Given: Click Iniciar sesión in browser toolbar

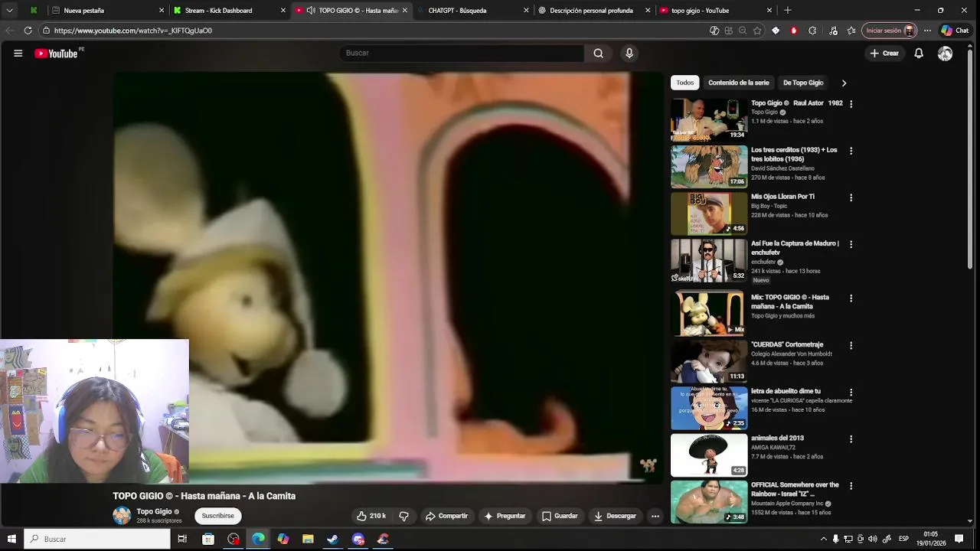Looking at the screenshot, I should point(890,31).
